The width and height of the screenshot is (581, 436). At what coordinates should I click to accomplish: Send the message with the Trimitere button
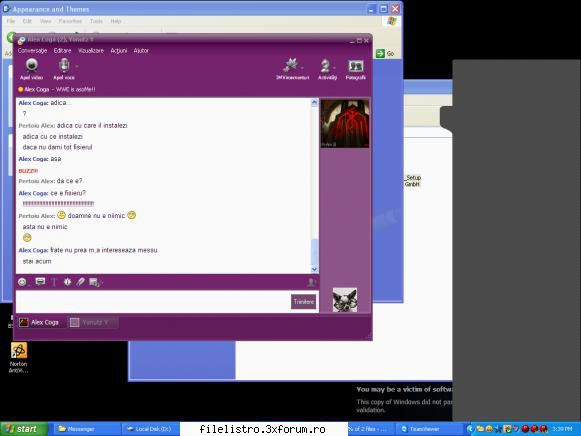(303, 302)
